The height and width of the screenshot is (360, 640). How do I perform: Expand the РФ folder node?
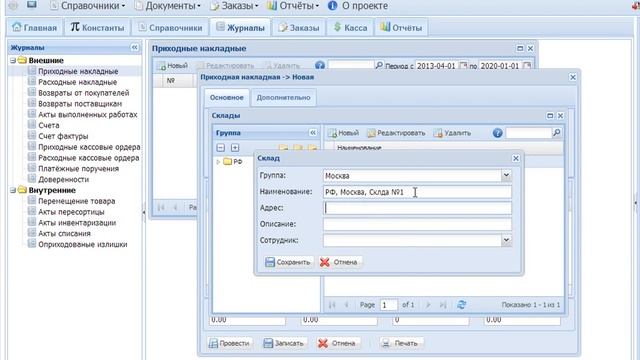point(218,162)
